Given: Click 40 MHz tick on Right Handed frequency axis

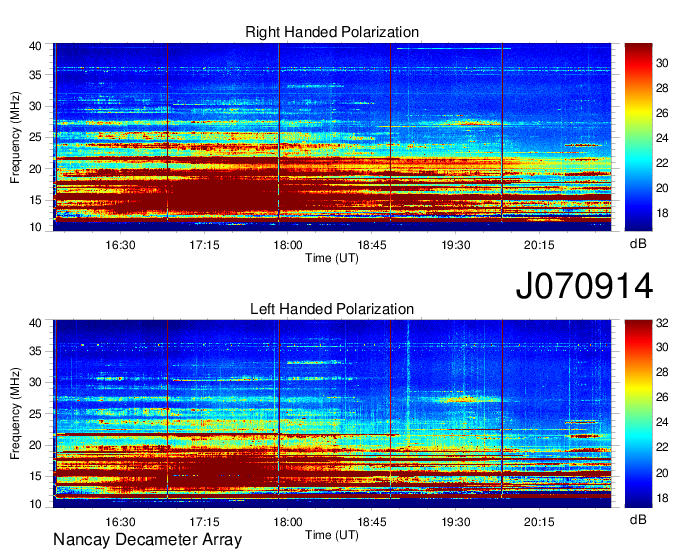Looking at the screenshot, I should click(35, 46).
